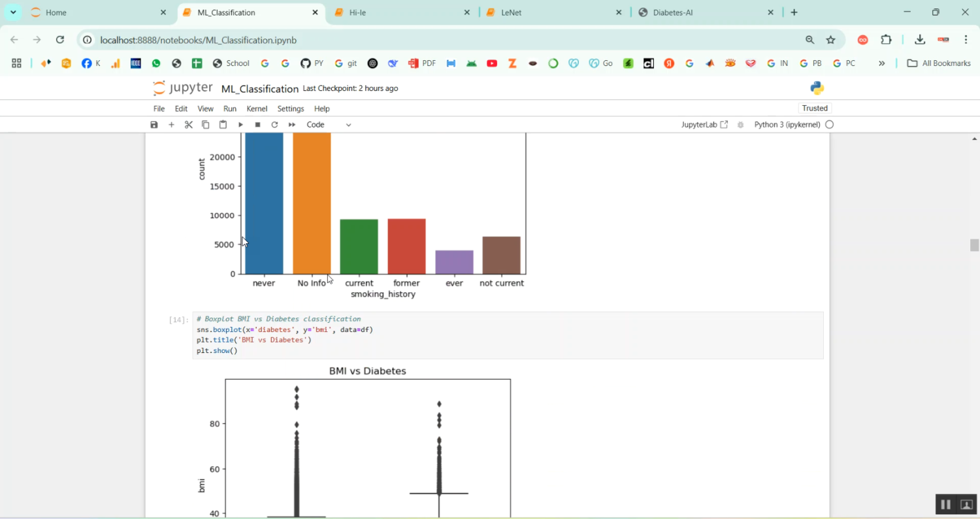Screen dimensions: 980x519
Task: Click the Trusted notebook status button
Action: tap(815, 108)
